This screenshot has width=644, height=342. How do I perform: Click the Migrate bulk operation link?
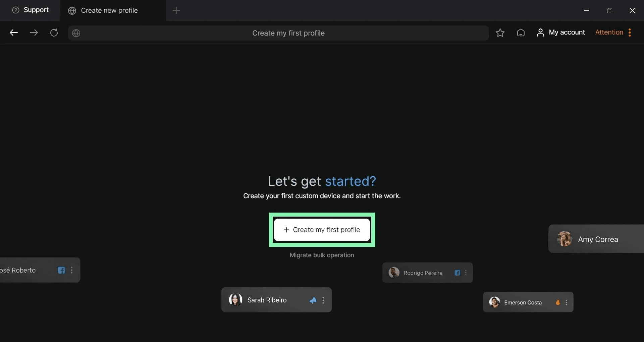coord(322,255)
